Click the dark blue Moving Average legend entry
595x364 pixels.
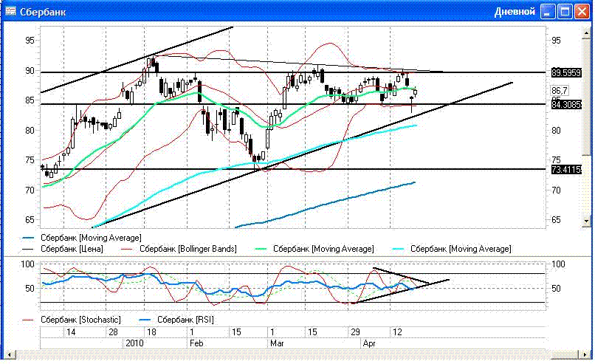coord(82,238)
